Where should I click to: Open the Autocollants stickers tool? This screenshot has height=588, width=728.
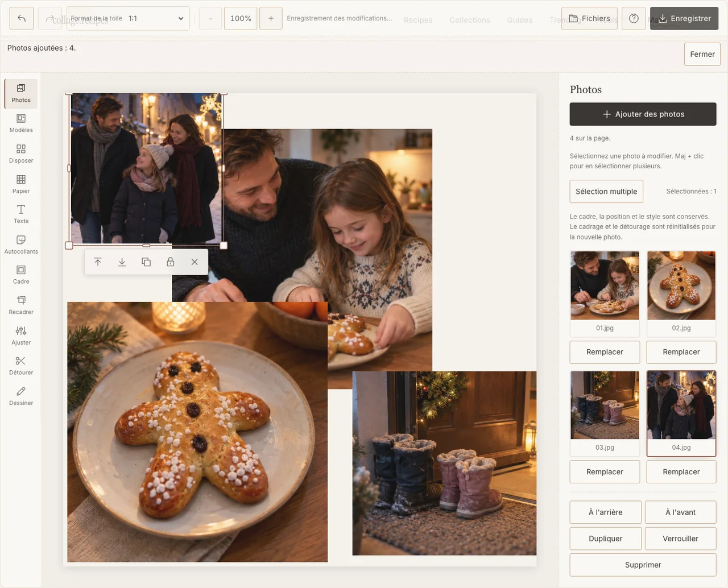point(21,245)
